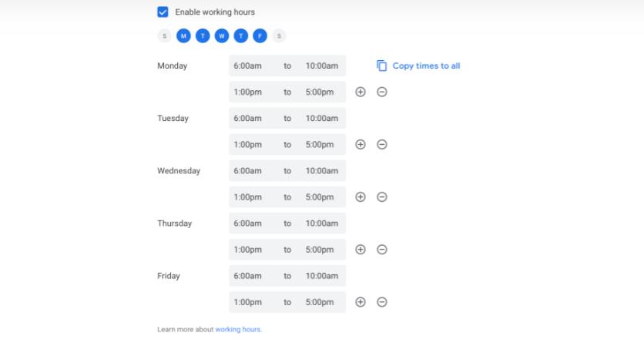This screenshot has height=356, width=644.
Task: Add another time period for Friday
Action: 360,302
